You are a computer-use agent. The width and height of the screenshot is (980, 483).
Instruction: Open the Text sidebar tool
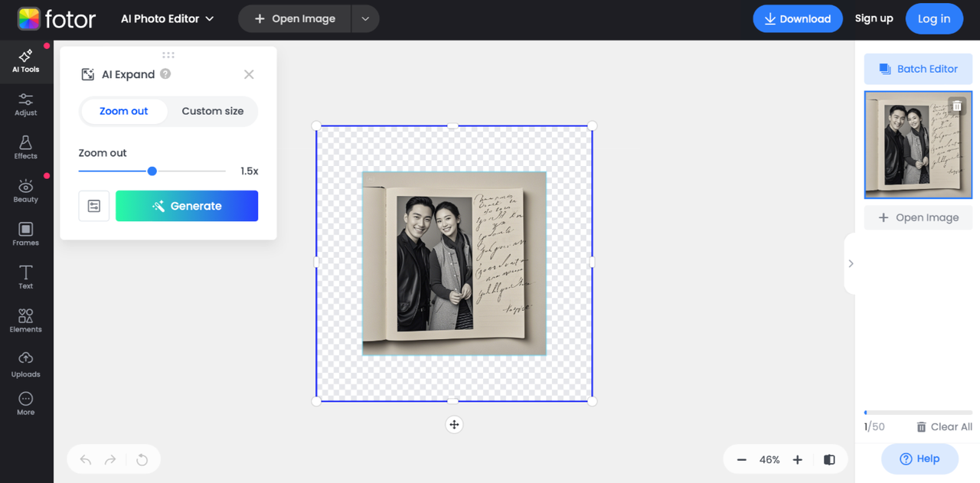pyautogui.click(x=26, y=277)
